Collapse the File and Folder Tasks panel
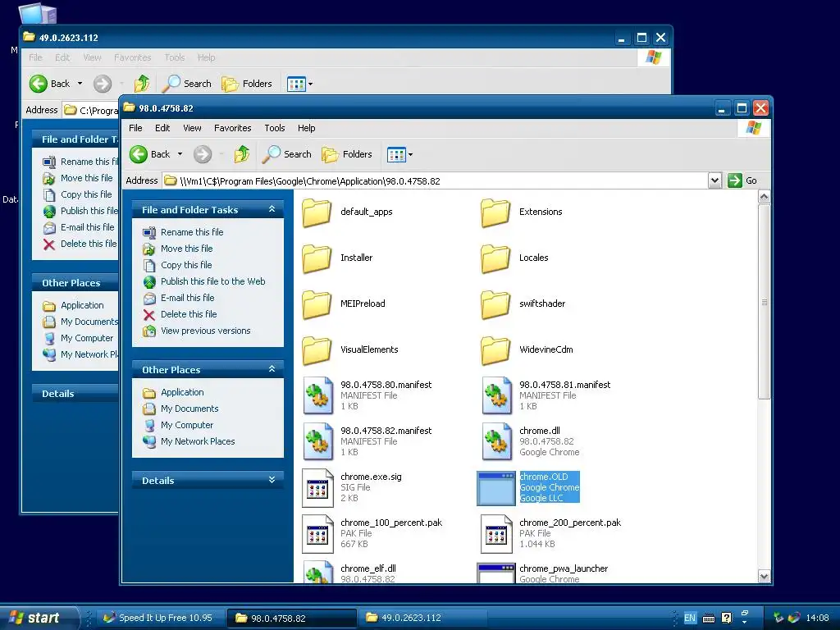Image resolution: width=840 pixels, height=630 pixels. [272, 209]
